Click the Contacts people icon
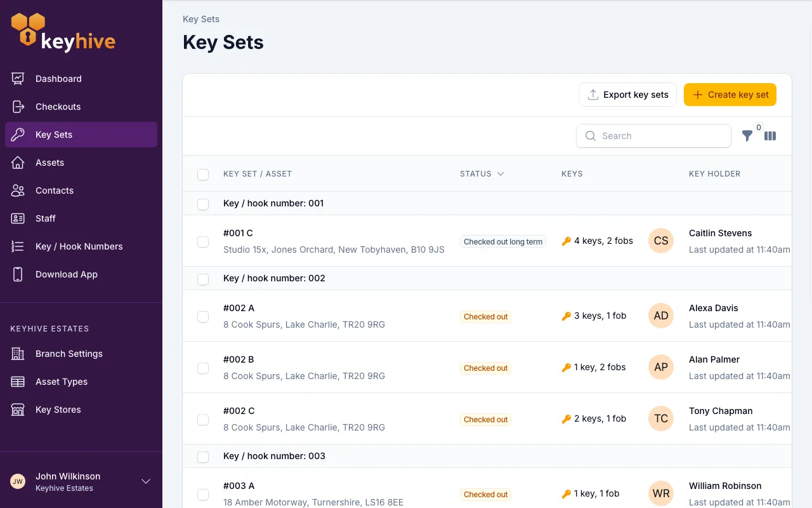 18,190
